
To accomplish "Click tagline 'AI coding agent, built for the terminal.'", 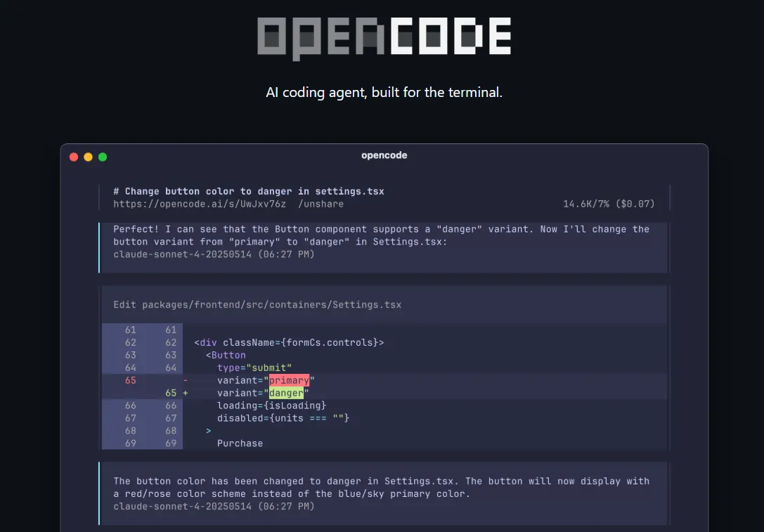I will tap(384, 92).
